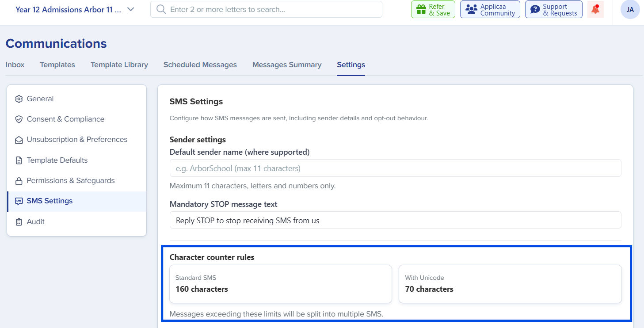Click the Default sender name field
The height and width of the screenshot is (328, 644).
(395, 168)
